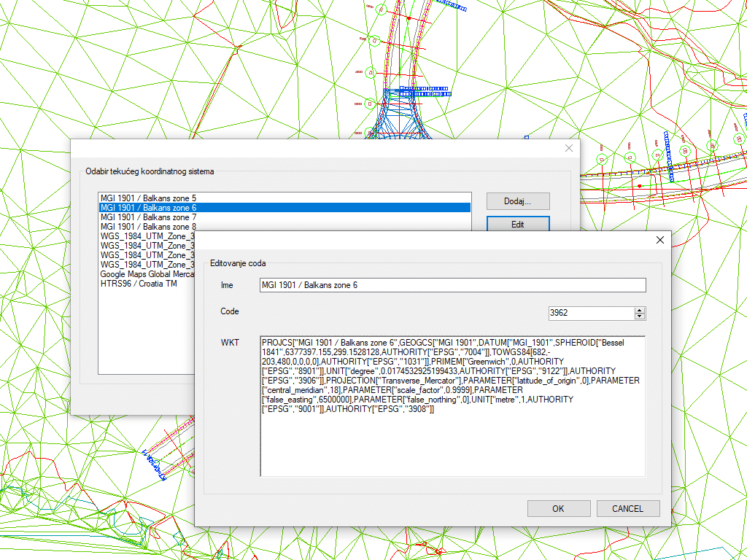
Task: Choose Google Maps Global Mercator entry
Action: [x=146, y=274]
